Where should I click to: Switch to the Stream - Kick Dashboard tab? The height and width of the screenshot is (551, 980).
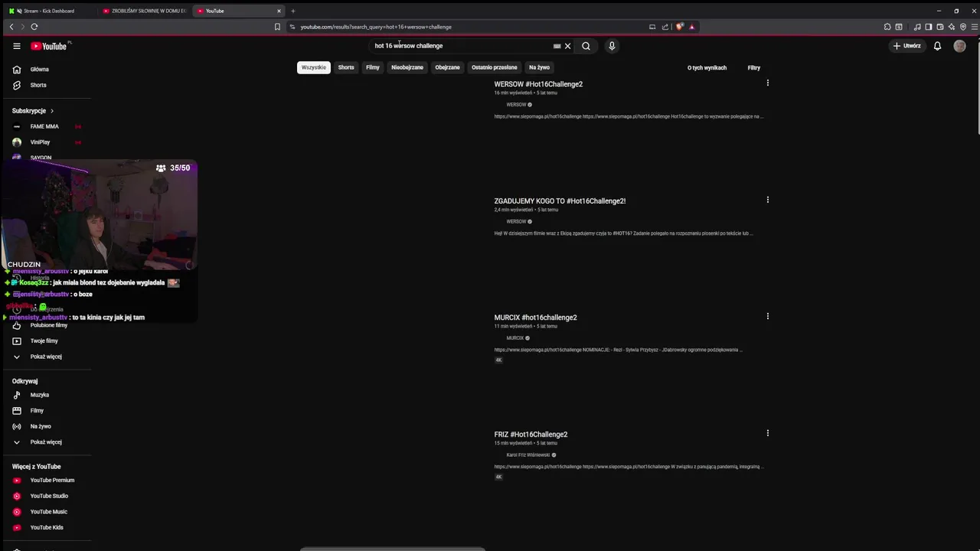click(48, 11)
